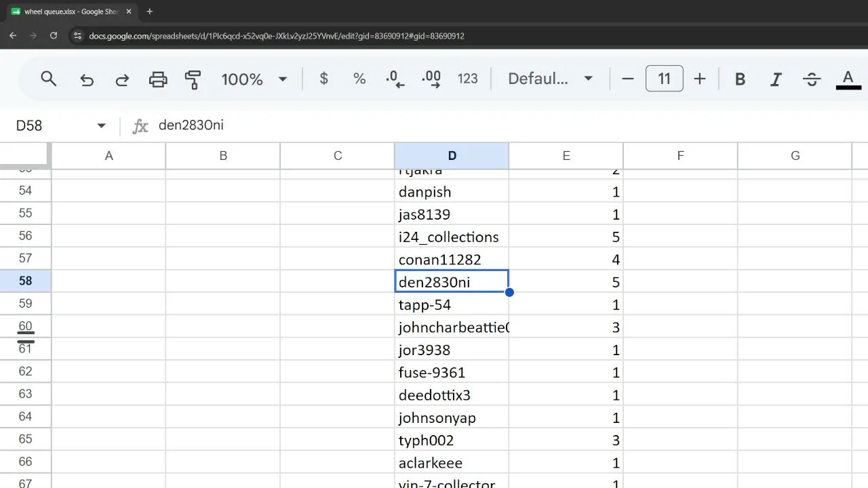Select column F header

point(680,156)
